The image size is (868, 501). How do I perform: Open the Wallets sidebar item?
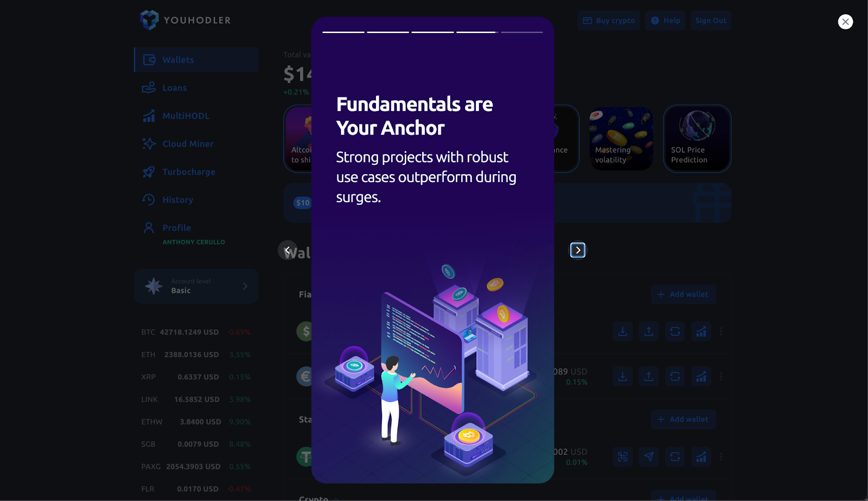click(196, 60)
